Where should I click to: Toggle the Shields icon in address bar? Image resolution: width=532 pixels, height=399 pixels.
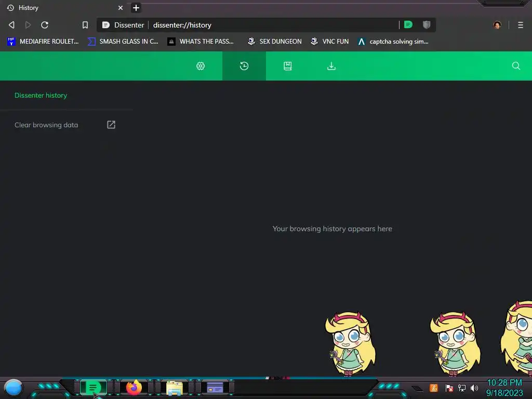[427, 24]
